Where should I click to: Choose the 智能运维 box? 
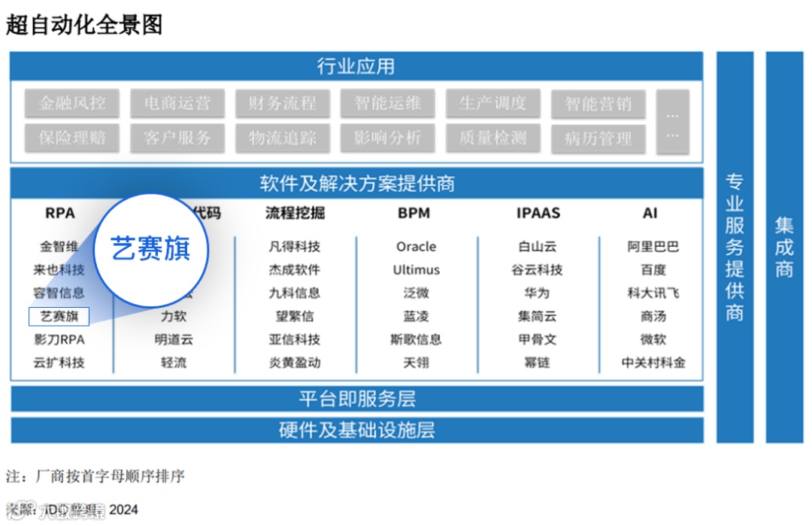387,103
